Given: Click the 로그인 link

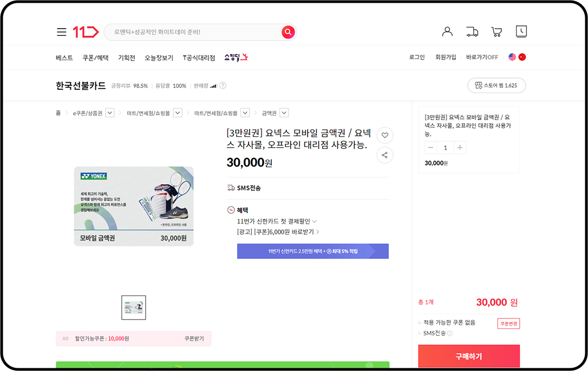Looking at the screenshot, I should pos(416,57).
